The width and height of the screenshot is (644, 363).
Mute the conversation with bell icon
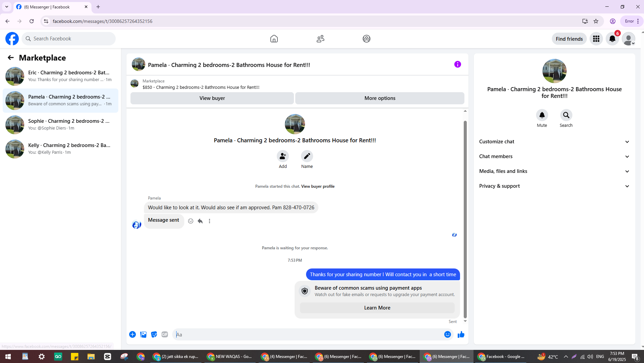542,115
